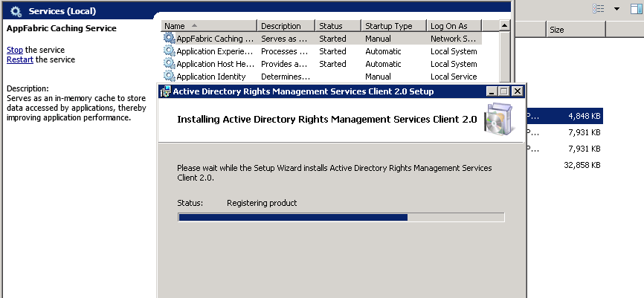
Task: Sort services by the Status column header
Action: [x=338, y=26]
